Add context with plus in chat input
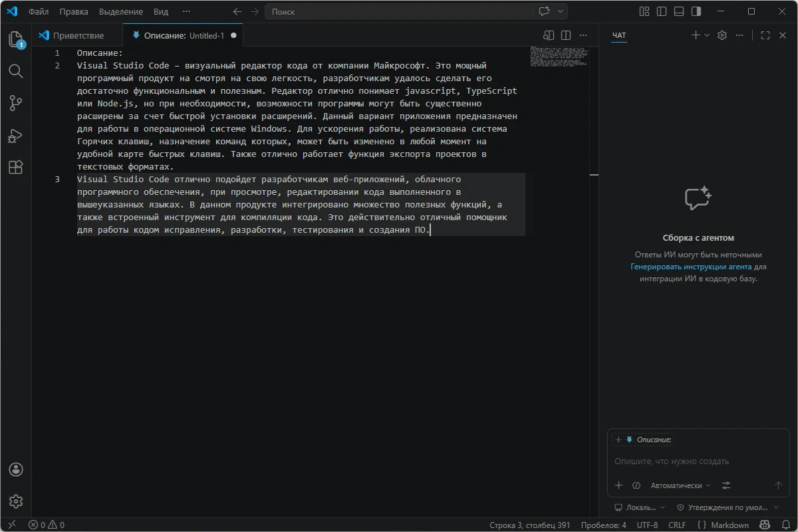The image size is (798, 532). tap(618, 485)
